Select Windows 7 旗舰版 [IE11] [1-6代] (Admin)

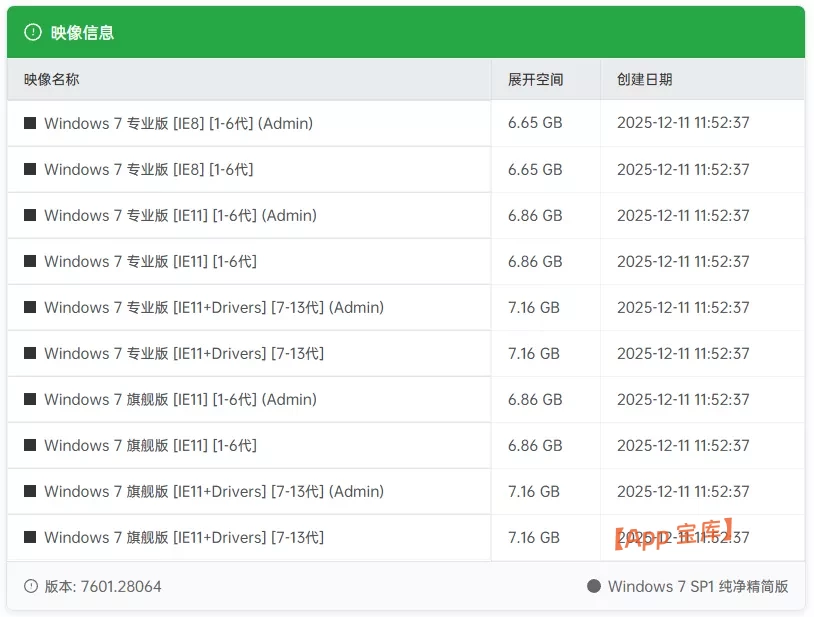181,400
